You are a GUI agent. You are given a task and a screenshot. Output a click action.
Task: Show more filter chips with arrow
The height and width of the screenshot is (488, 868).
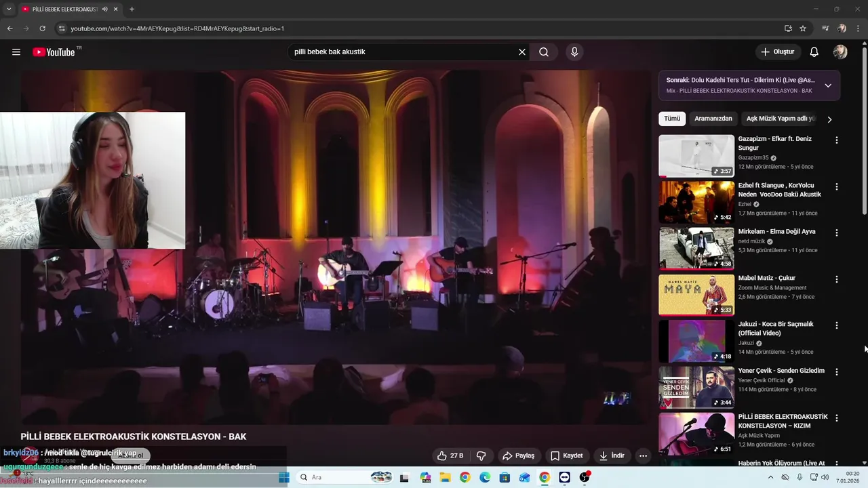[829, 119]
